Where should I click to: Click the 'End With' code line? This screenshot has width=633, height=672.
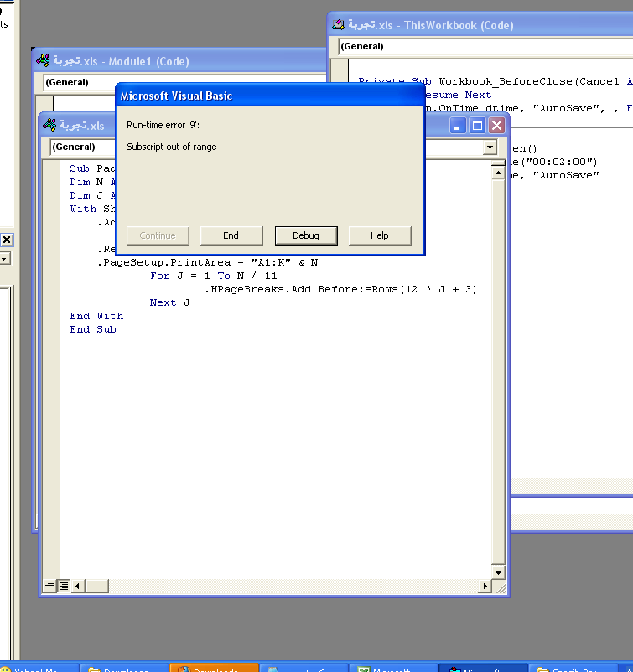(x=96, y=316)
